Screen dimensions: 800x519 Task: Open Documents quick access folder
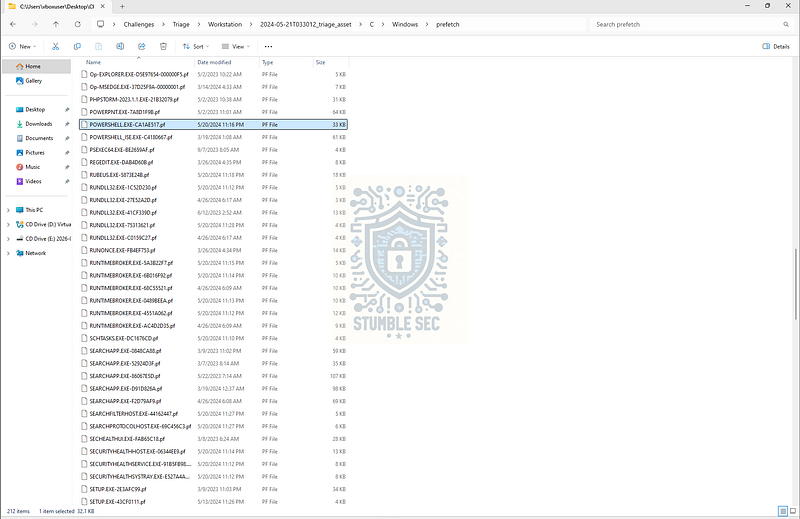[37, 138]
